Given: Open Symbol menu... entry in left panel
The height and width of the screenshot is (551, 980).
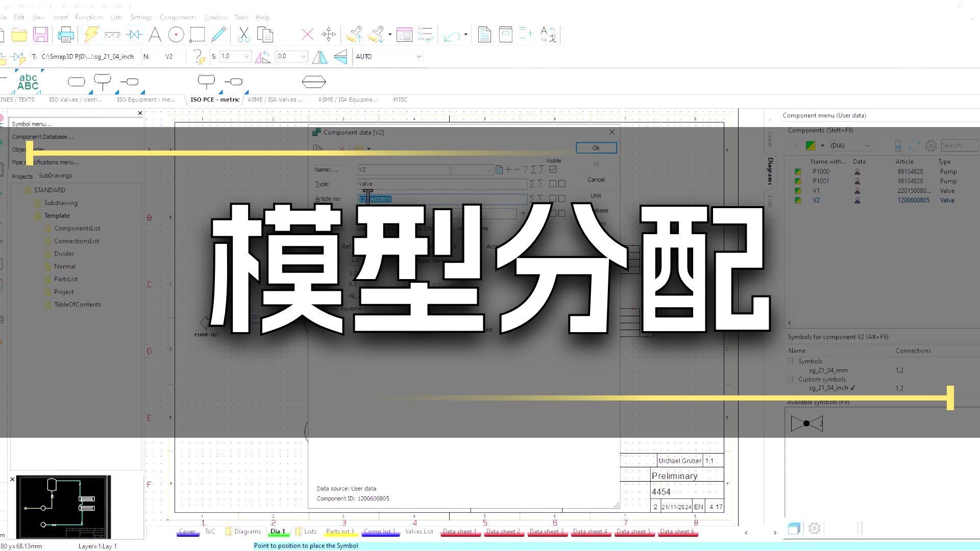Looking at the screenshot, I should point(32,124).
